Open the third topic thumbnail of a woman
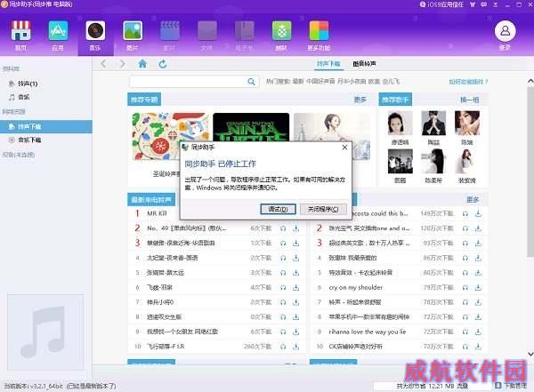534x392 pixels. point(332,127)
